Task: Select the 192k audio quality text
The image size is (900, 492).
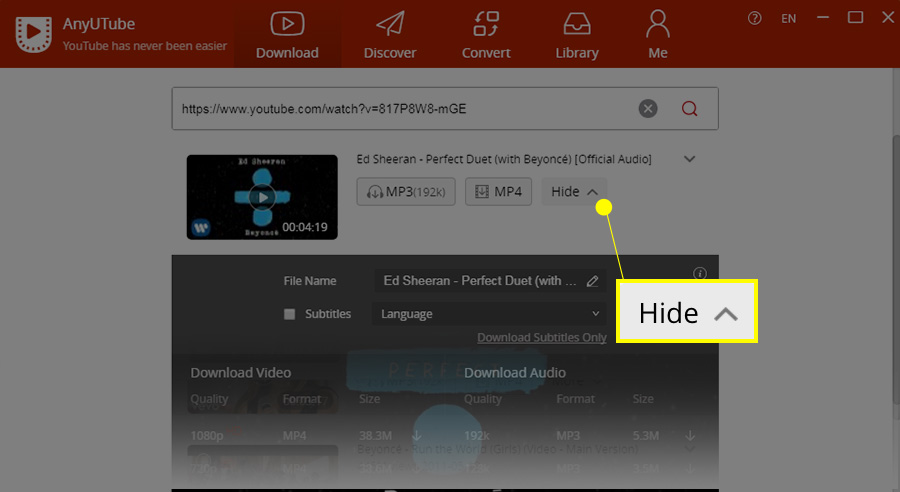Action: (x=476, y=436)
